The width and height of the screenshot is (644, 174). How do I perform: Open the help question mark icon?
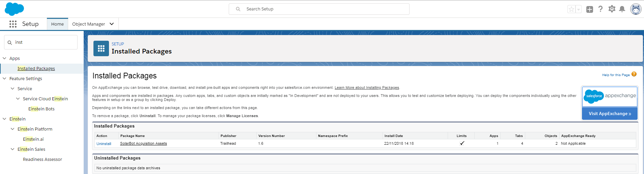600,9
